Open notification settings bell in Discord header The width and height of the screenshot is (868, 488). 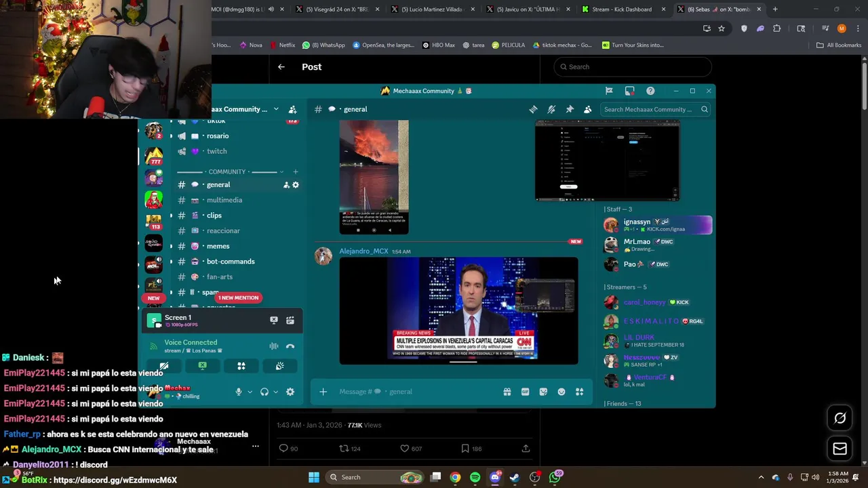[x=551, y=109]
